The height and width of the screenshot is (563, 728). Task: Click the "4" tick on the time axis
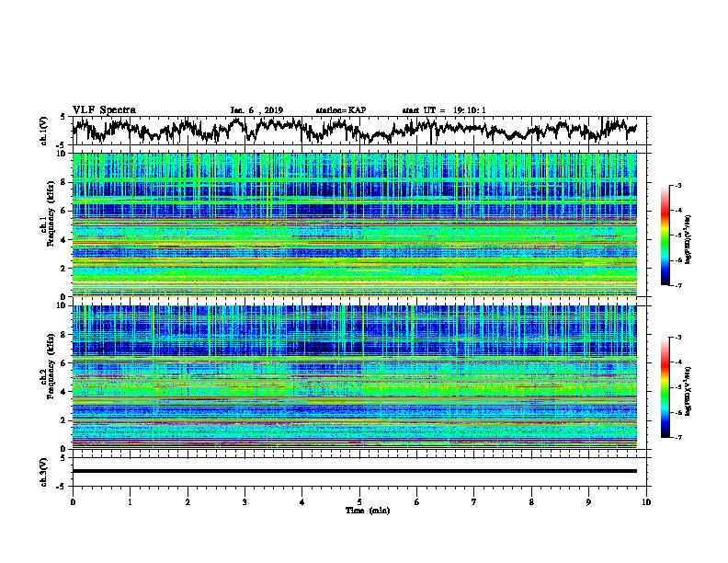pyautogui.click(x=302, y=502)
